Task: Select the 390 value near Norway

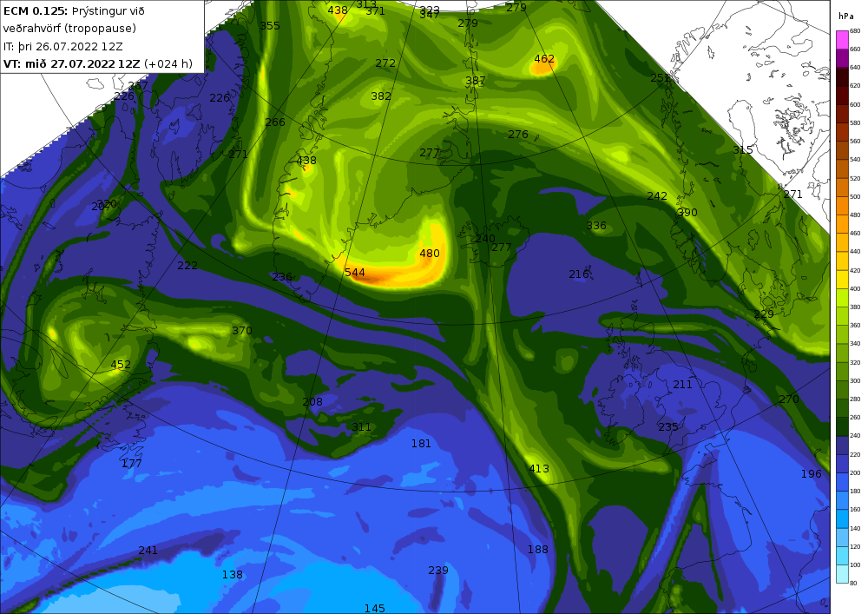Action: point(687,213)
